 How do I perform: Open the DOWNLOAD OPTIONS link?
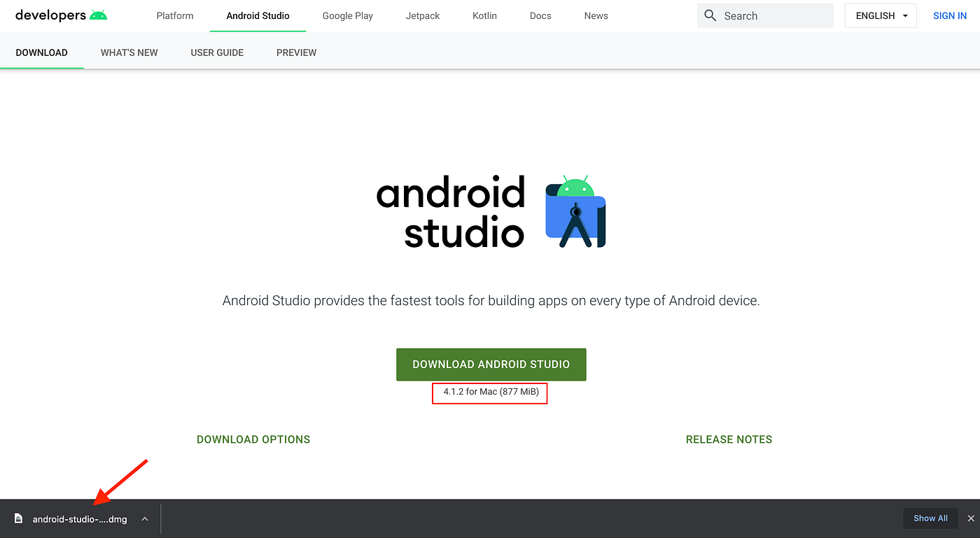(x=253, y=439)
